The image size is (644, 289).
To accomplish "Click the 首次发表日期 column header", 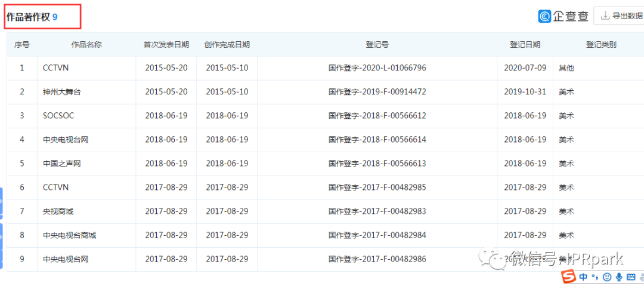I will point(166,44).
